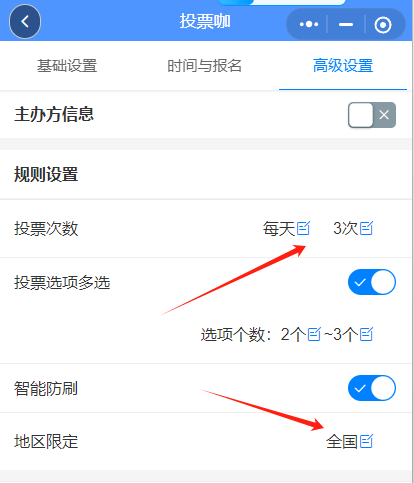Edit maximum option count 3个 icon

click(366, 334)
